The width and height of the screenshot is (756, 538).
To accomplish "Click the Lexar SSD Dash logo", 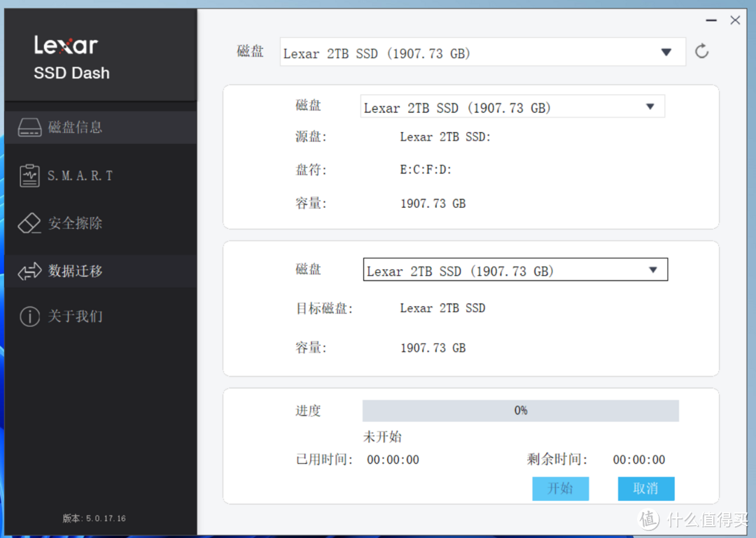I will coord(71,58).
